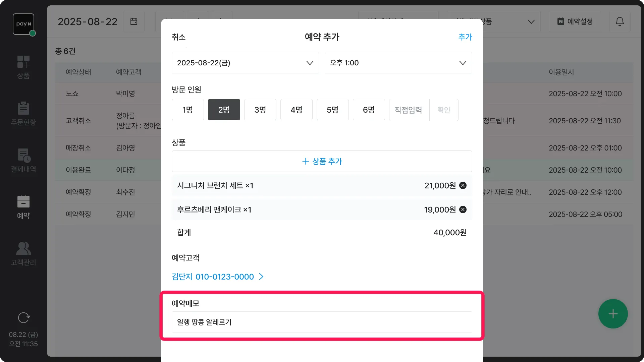Open the calendar date picker icon

(133, 21)
